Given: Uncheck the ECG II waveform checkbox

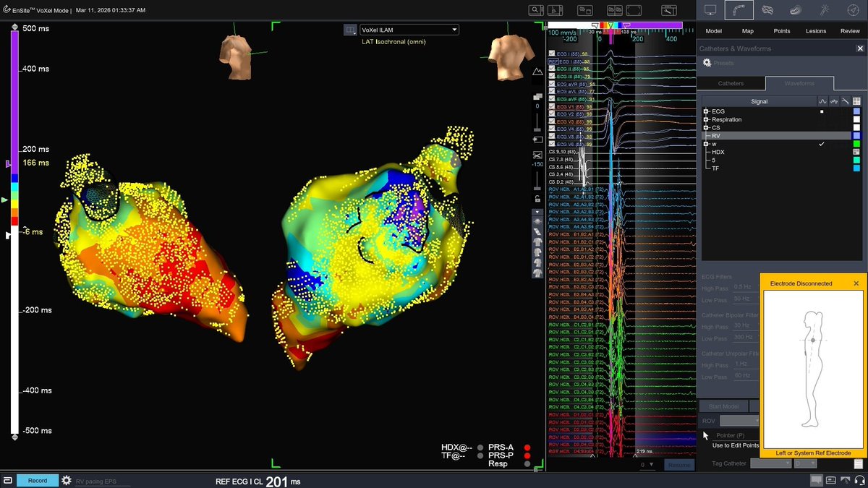Looking at the screenshot, I should (x=552, y=69).
